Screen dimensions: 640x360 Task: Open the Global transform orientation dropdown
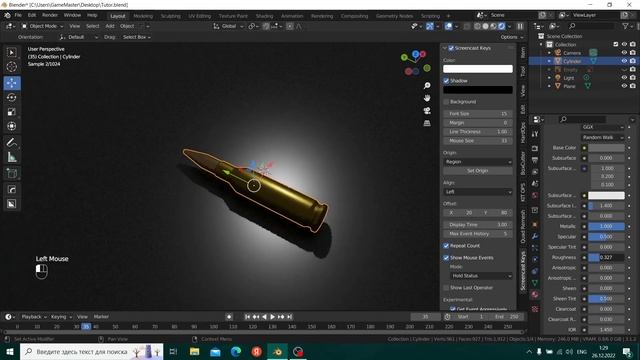[228, 26]
